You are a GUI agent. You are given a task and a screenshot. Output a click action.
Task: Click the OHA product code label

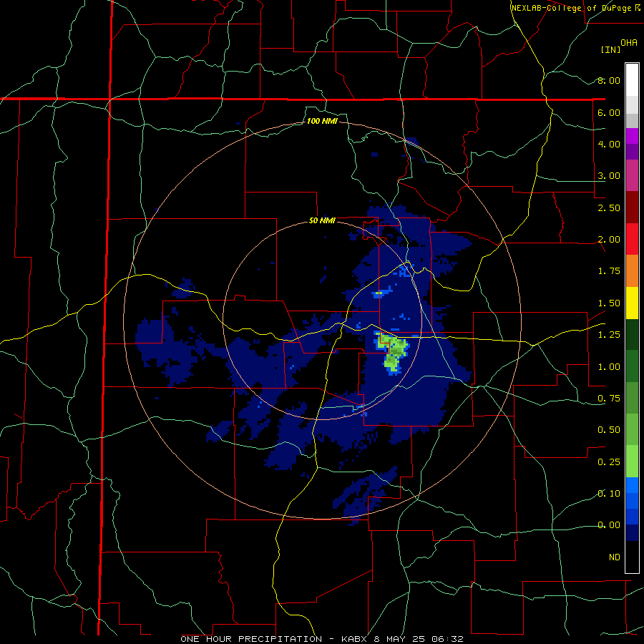click(629, 43)
